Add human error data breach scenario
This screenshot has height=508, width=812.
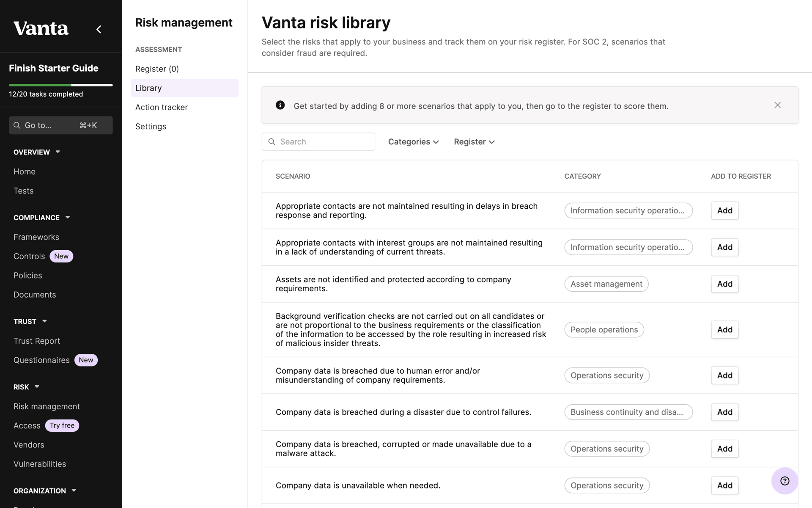click(725, 375)
